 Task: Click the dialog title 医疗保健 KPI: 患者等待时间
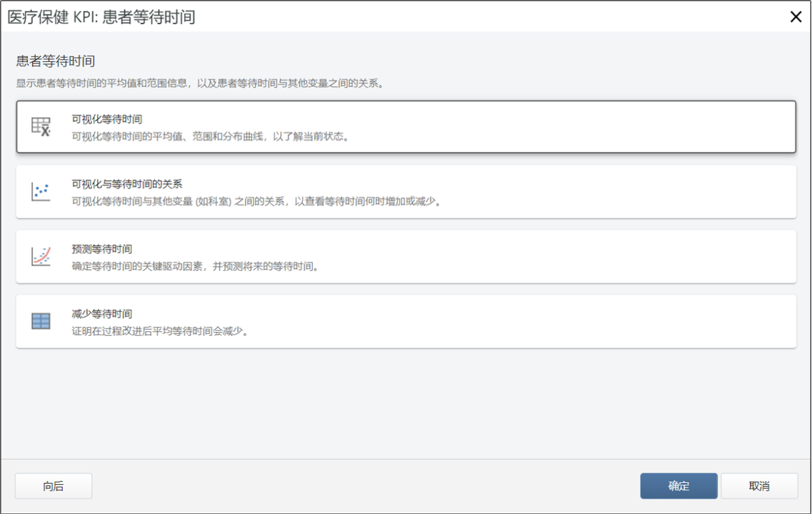pos(100,17)
